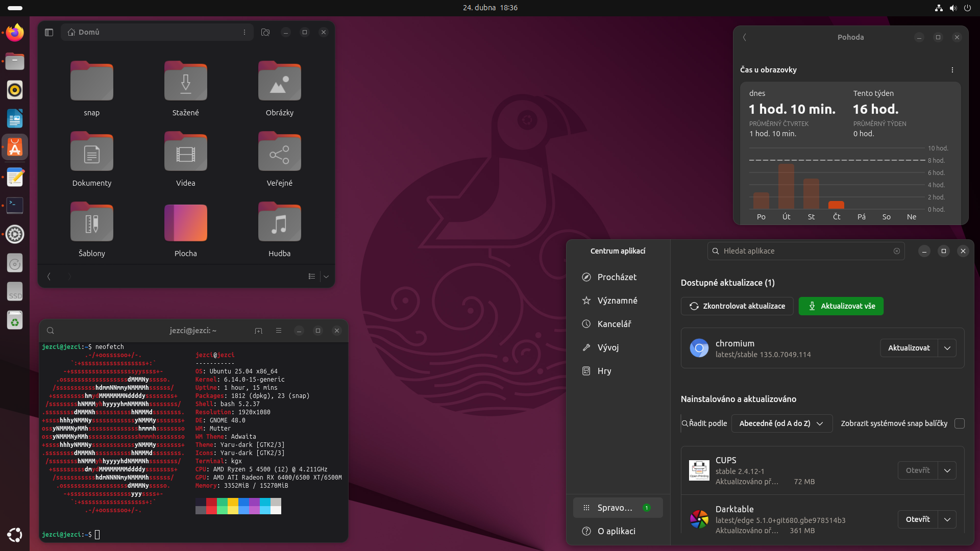This screenshot has width=980, height=551.
Task: Click the volume icon in the system tray
Action: [x=953, y=8]
